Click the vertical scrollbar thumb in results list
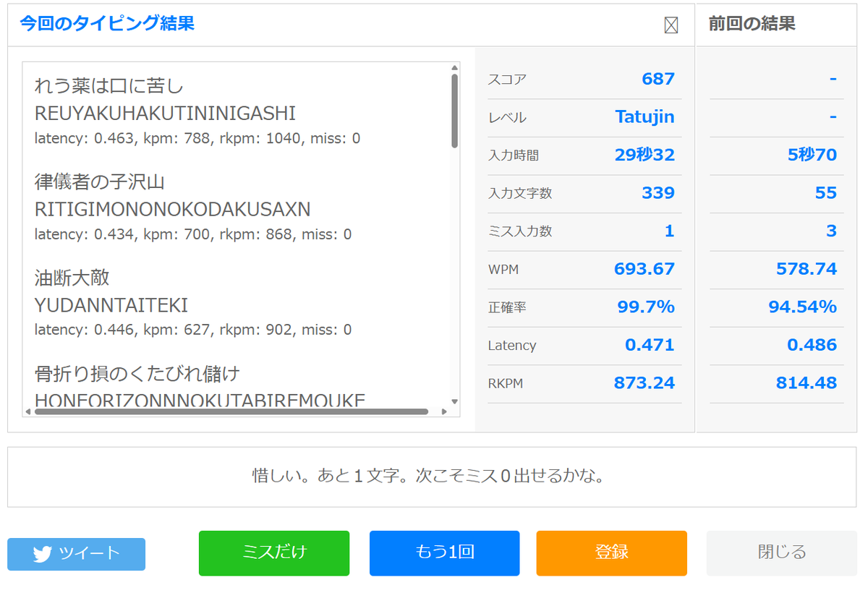 454,111
